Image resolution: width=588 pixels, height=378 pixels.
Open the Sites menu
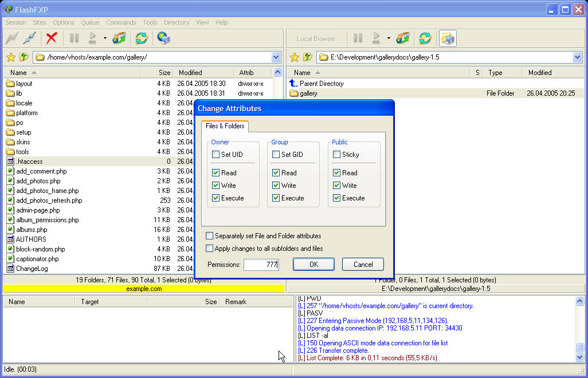tap(40, 22)
